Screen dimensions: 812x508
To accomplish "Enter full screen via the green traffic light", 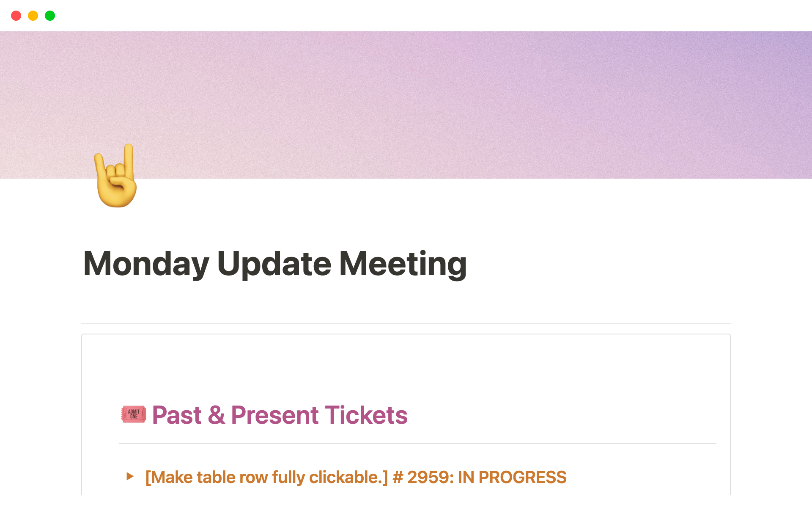I will pyautogui.click(x=50, y=16).
